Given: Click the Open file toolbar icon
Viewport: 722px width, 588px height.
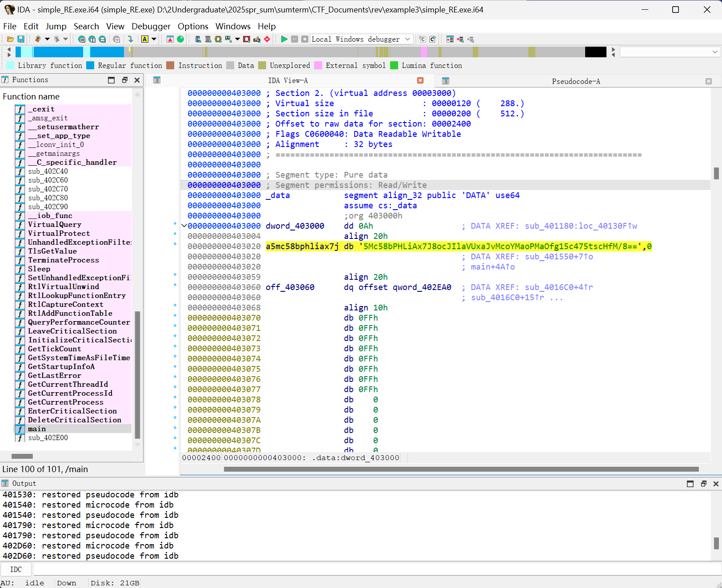Looking at the screenshot, I should click(10, 39).
